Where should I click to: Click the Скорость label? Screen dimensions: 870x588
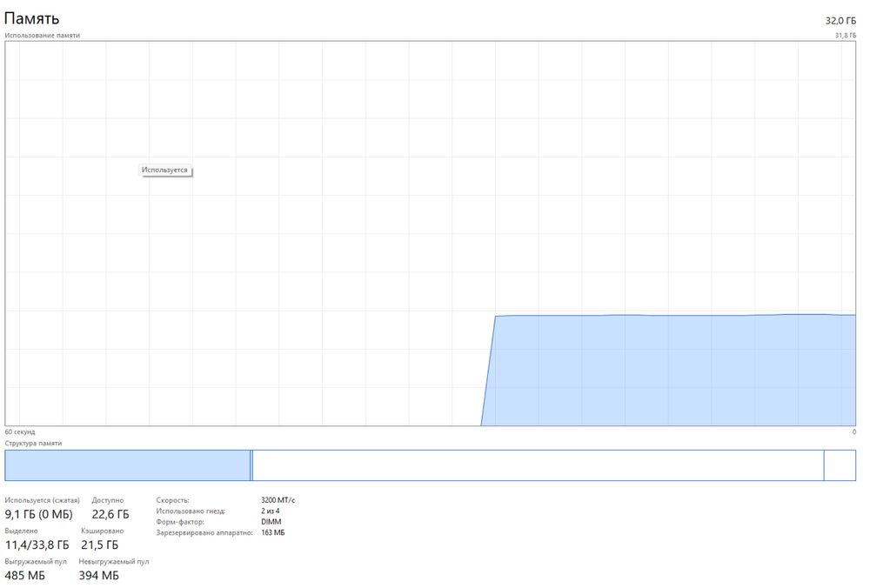coord(172,500)
